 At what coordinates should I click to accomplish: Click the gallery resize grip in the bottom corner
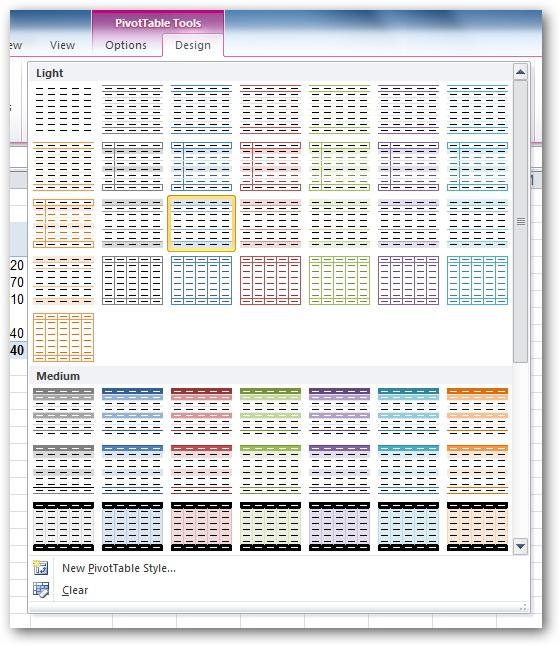(523, 607)
